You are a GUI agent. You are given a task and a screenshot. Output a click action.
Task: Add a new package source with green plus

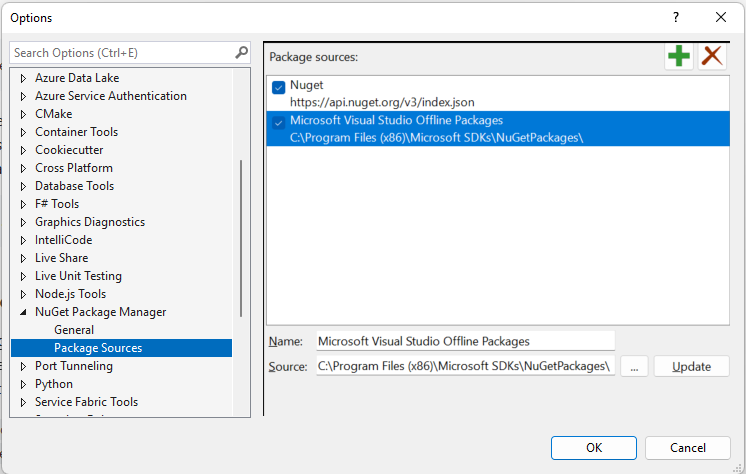(x=678, y=56)
